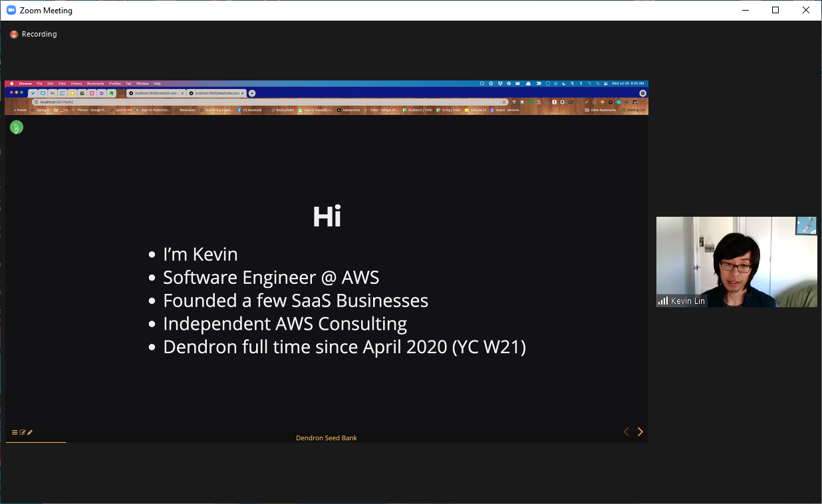Maximize the Zoom Meeting window
Screen dimensions: 822x504
pos(775,10)
